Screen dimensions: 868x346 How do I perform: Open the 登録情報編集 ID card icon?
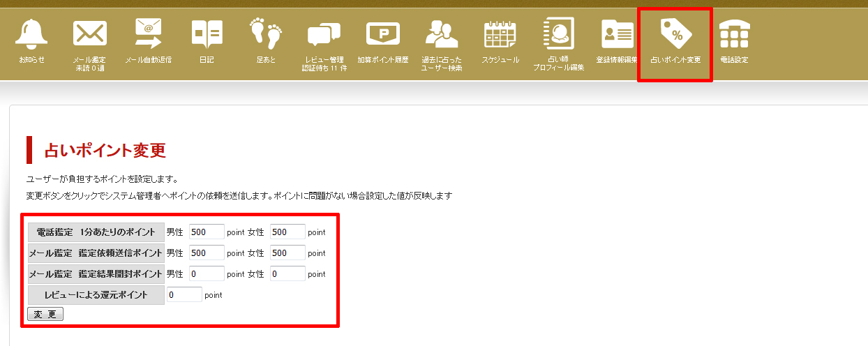click(x=617, y=33)
